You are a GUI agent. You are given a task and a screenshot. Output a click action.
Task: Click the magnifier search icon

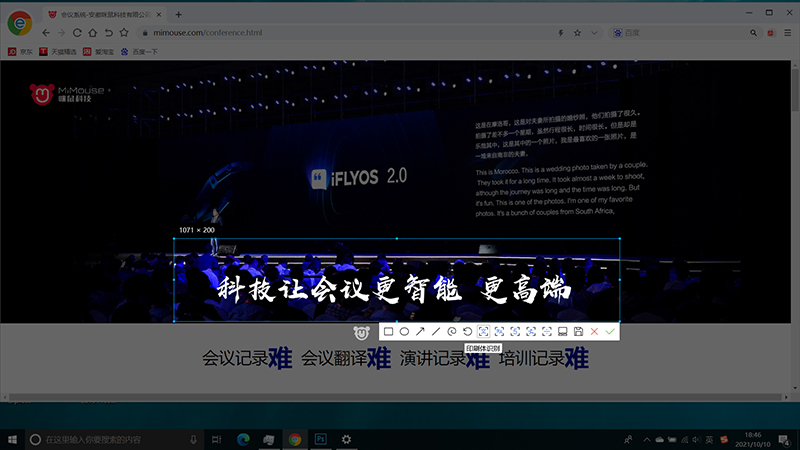point(753,33)
